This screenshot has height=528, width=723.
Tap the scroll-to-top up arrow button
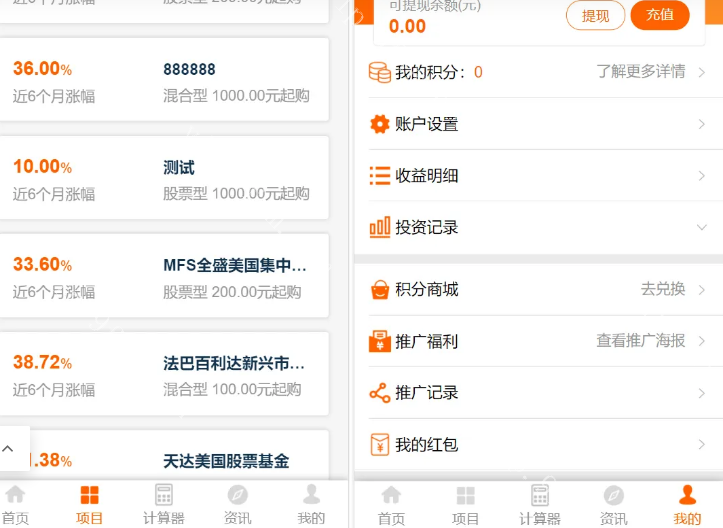click(x=9, y=449)
